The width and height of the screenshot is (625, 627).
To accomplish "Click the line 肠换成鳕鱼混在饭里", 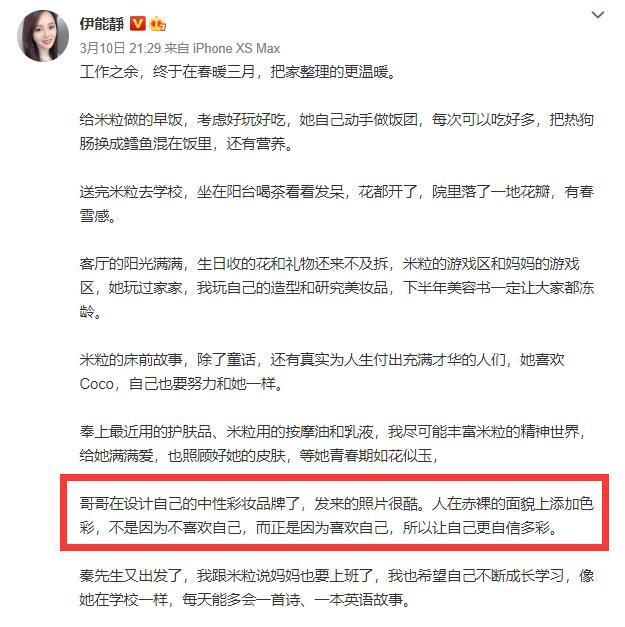I will pos(186,144).
